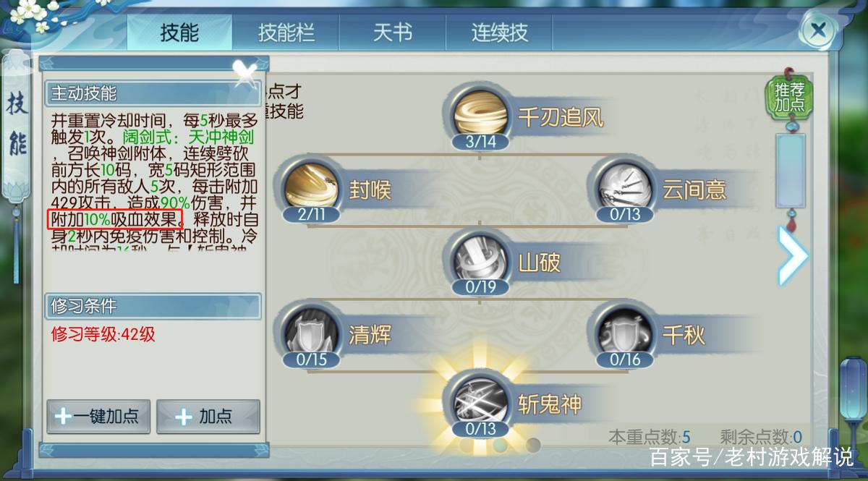Select the 技能 tab
Screen dimensions: 868x481
[x=179, y=33]
